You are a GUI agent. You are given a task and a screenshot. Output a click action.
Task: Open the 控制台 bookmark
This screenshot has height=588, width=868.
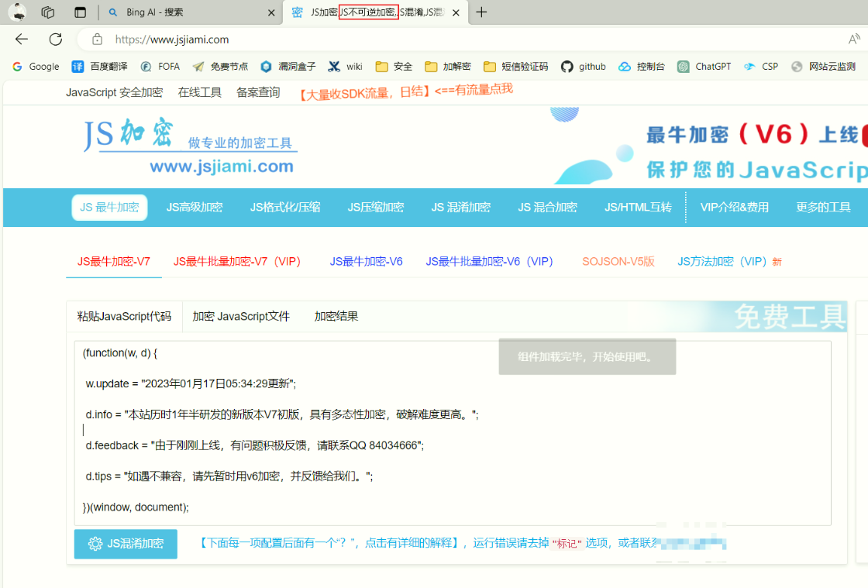click(x=642, y=67)
